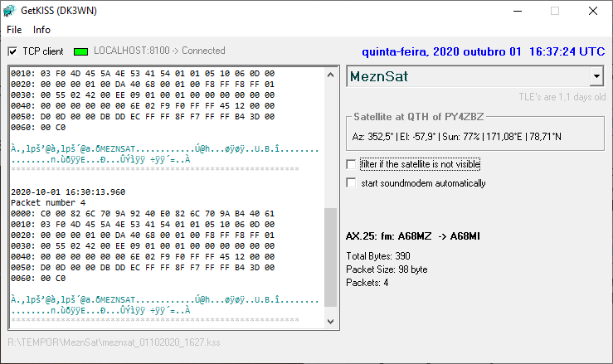Click the scroll up arrow in packet log
613x364 pixels.
point(330,75)
